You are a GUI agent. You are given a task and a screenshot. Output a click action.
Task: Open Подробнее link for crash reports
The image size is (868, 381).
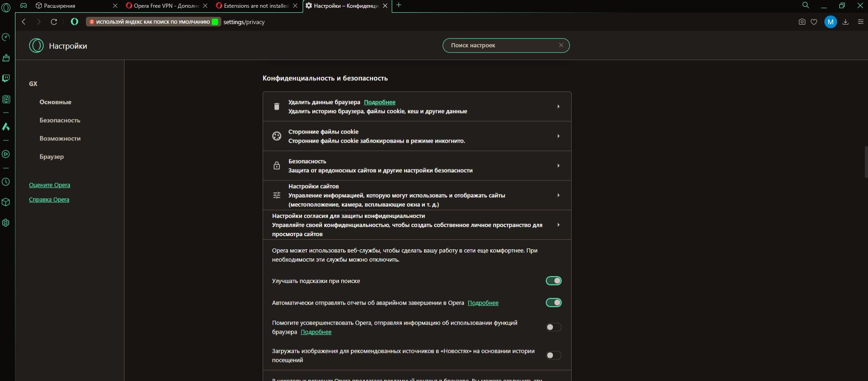click(483, 303)
